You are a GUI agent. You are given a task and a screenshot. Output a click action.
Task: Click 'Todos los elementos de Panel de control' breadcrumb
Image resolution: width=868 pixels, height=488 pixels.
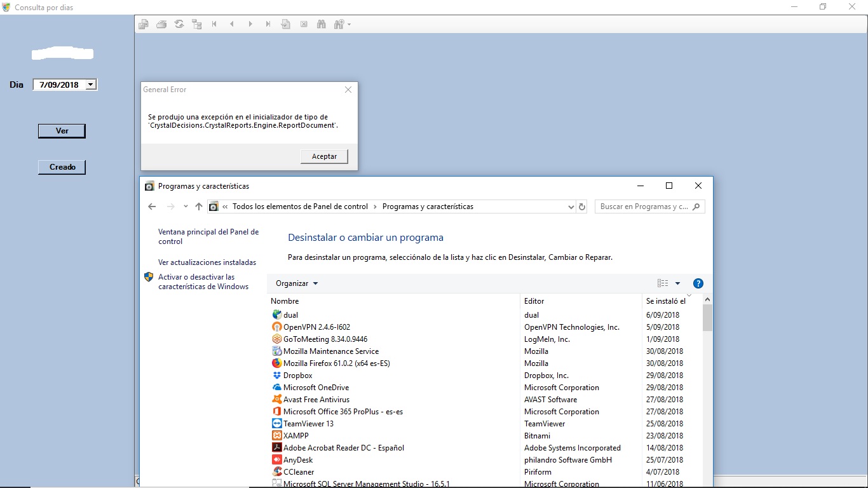300,207
